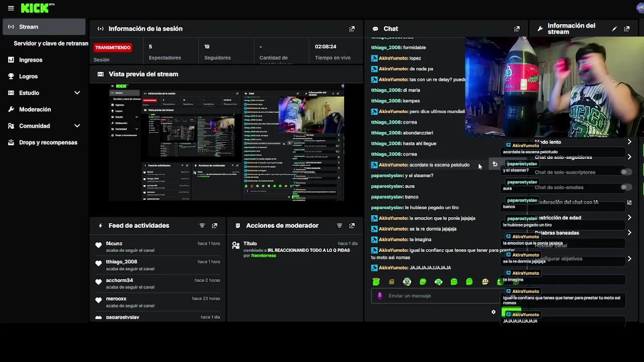This screenshot has height=362, width=644.
Task: Pick the brown envelope emote
Action: pyautogui.click(x=391, y=282)
